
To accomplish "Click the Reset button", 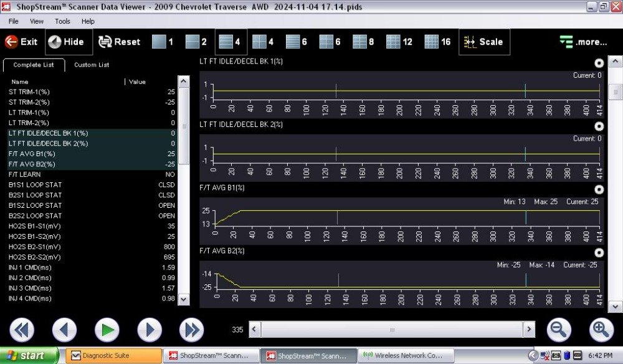I will (x=119, y=42).
